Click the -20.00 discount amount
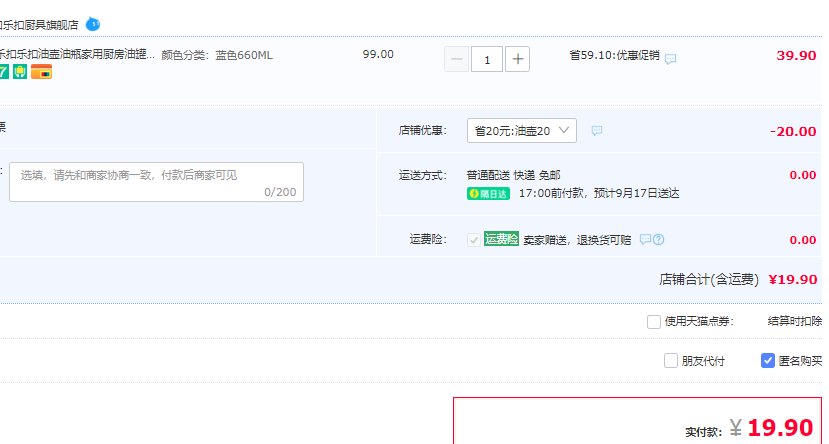 (793, 131)
